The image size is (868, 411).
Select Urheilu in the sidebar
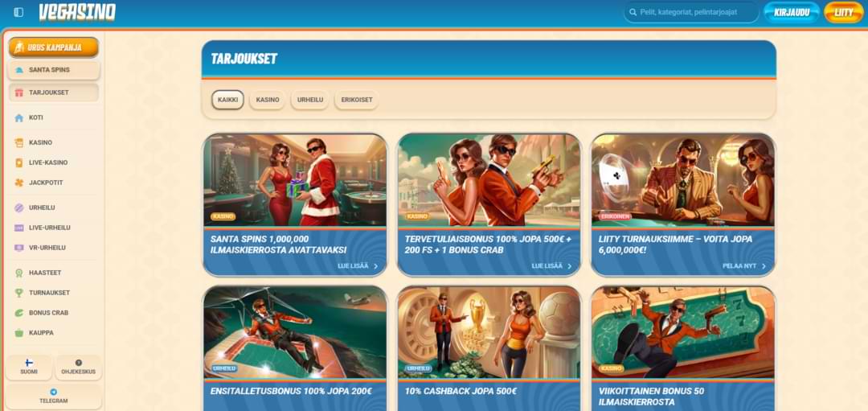[42, 208]
